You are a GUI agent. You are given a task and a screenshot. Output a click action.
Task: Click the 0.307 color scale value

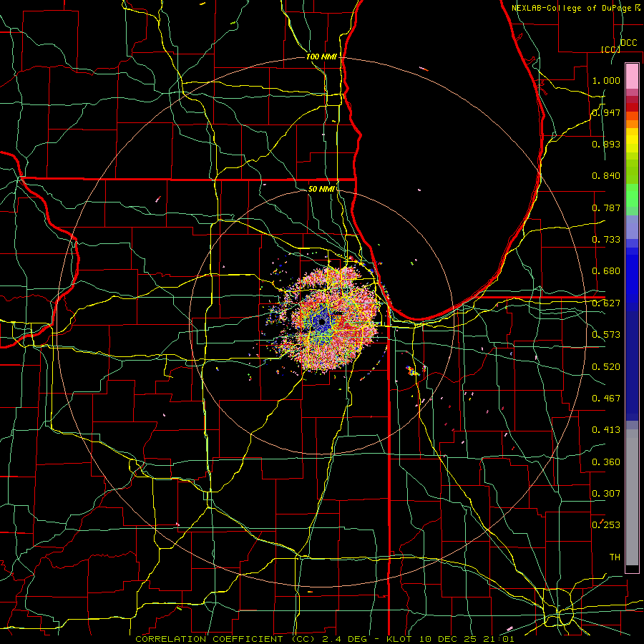click(606, 494)
